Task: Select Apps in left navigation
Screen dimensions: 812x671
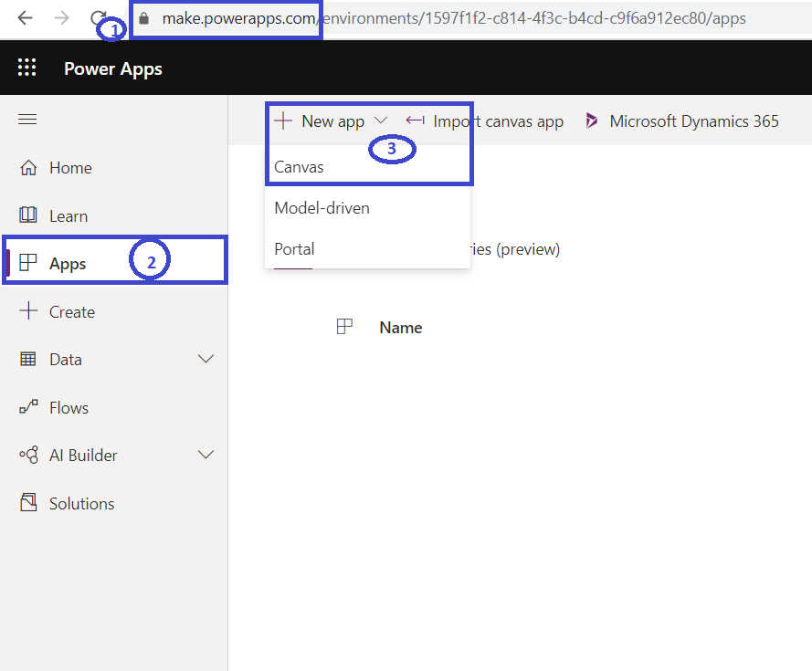Action: (x=68, y=264)
